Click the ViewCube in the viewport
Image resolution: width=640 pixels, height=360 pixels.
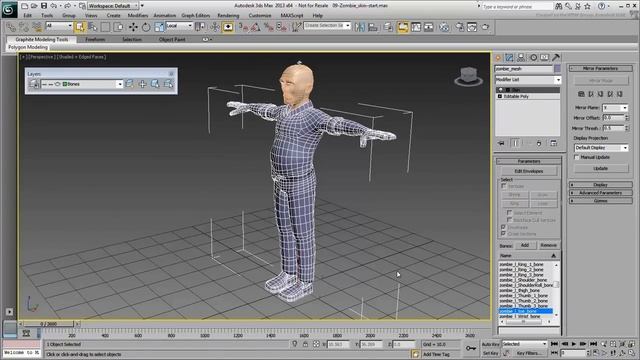coord(469,76)
